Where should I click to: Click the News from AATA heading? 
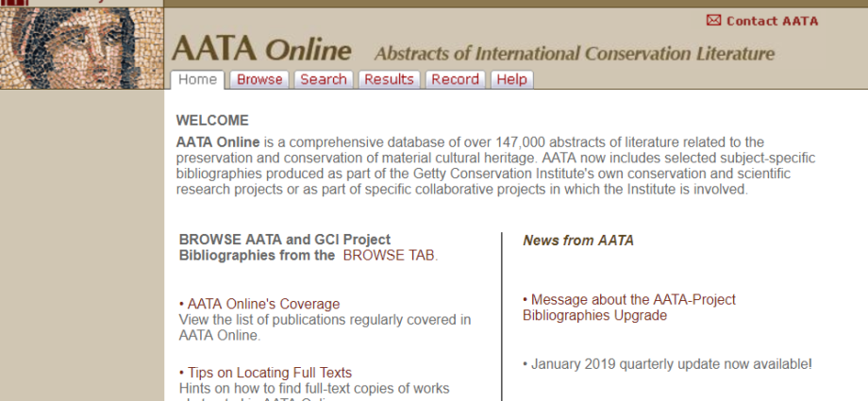(x=578, y=241)
